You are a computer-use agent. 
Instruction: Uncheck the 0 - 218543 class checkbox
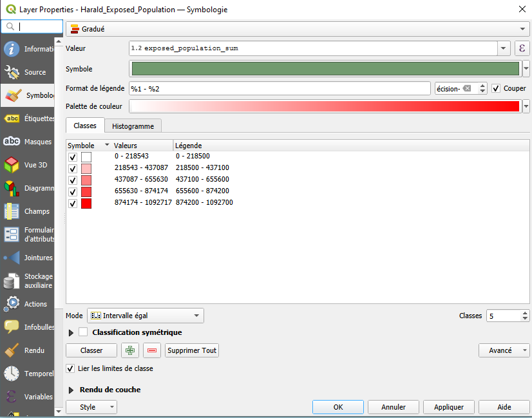[x=73, y=157]
